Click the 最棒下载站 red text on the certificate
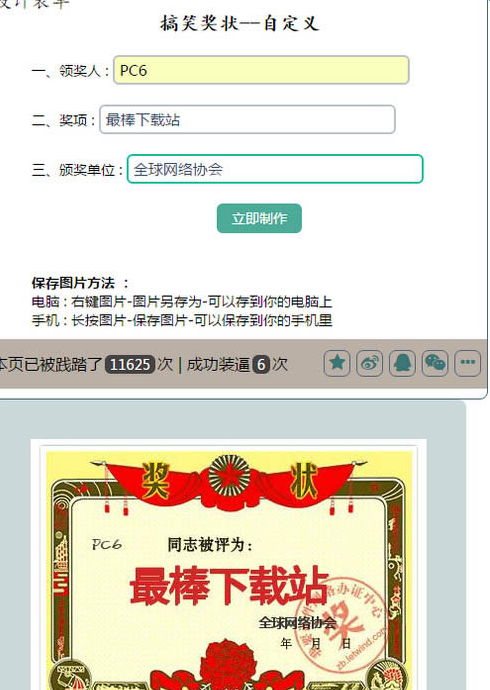Viewport: 490px width, 690px height. (229, 586)
